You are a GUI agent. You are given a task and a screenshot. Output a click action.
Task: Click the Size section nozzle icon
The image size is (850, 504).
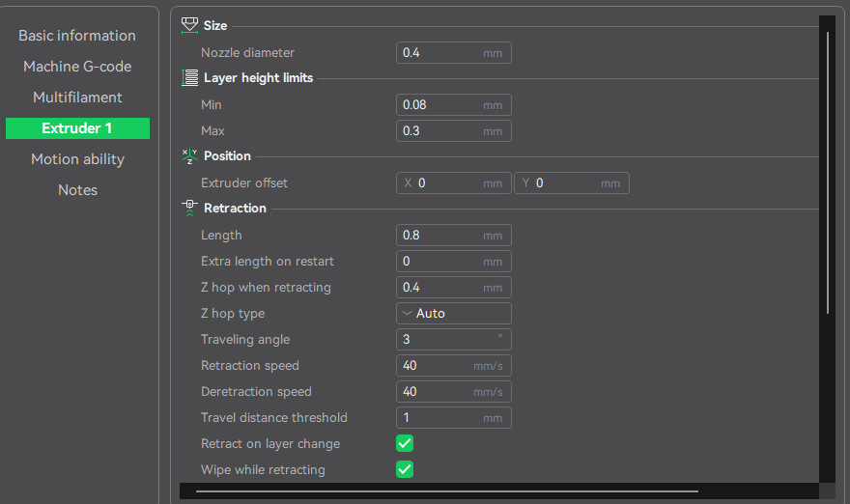(189, 25)
